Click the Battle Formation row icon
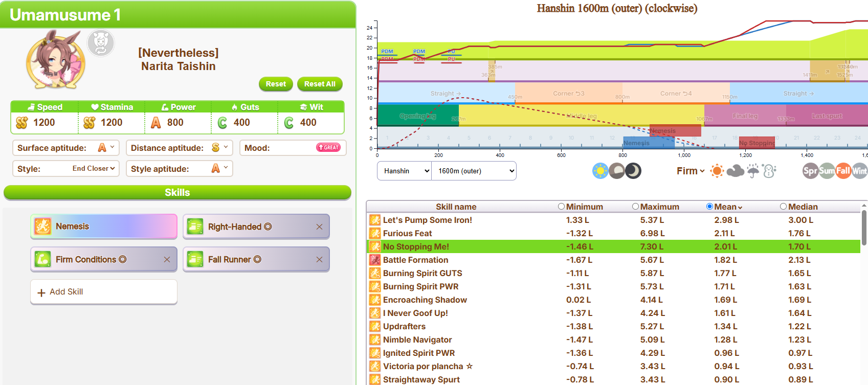This screenshot has width=868, height=385. point(375,260)
